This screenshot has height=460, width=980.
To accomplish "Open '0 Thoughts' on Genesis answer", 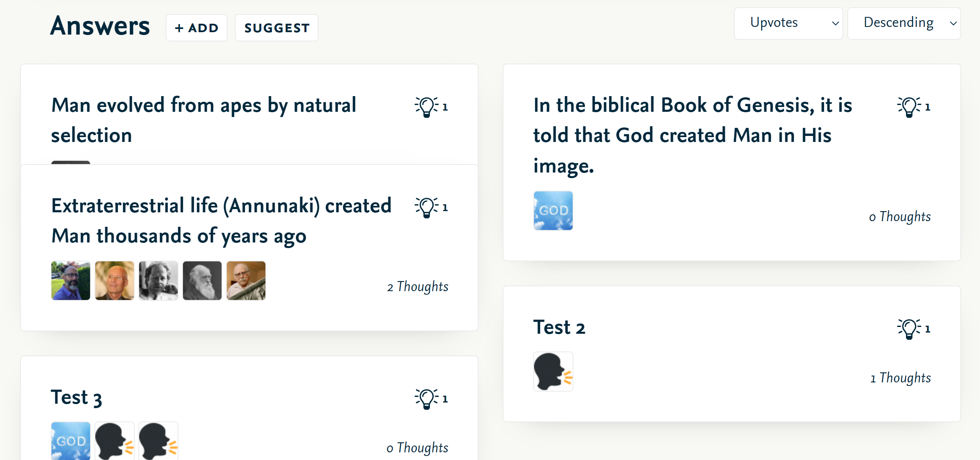I will [900, 217].
